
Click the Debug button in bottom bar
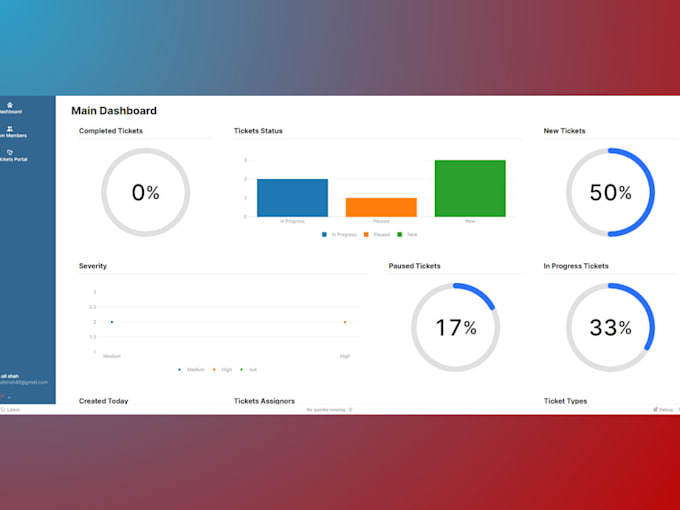tap(663, 409)
